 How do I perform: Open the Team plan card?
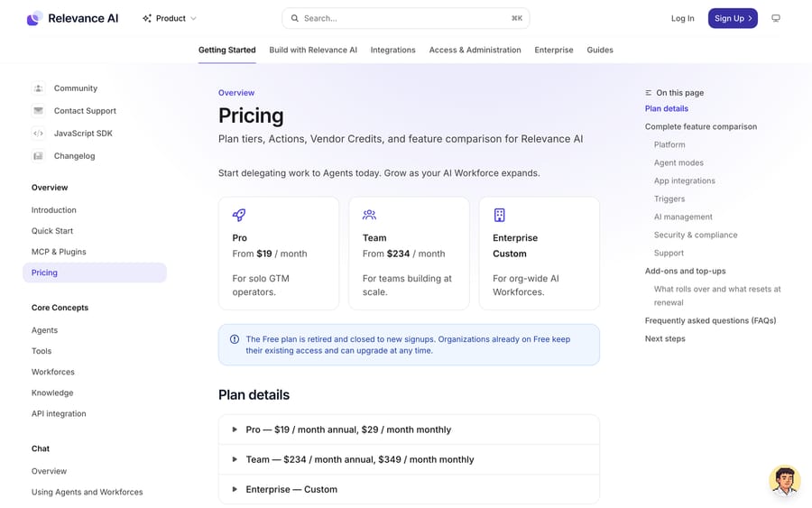click(x=409, y=254)
